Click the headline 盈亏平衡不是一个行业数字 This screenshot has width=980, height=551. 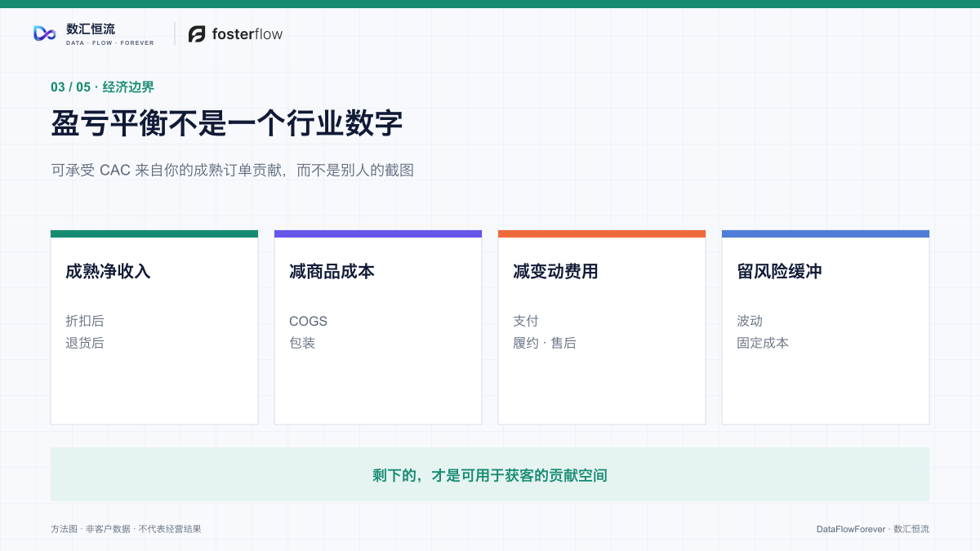click(227, 125)
